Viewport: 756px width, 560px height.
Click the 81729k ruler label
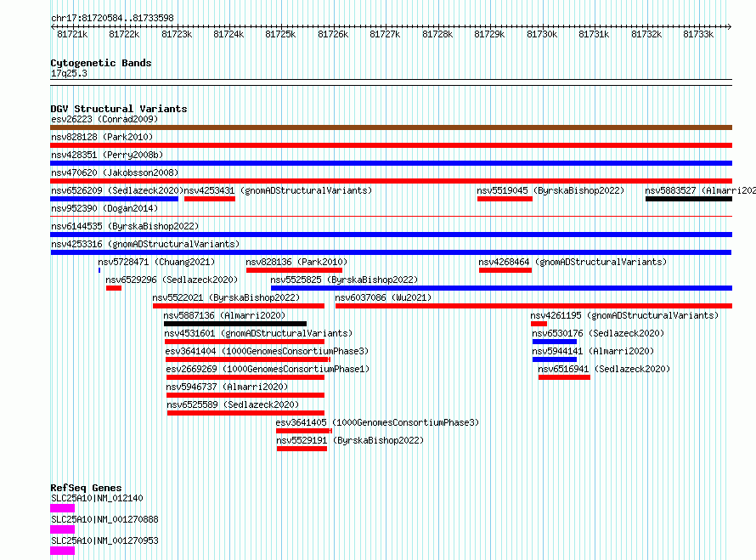pos(489,34)
